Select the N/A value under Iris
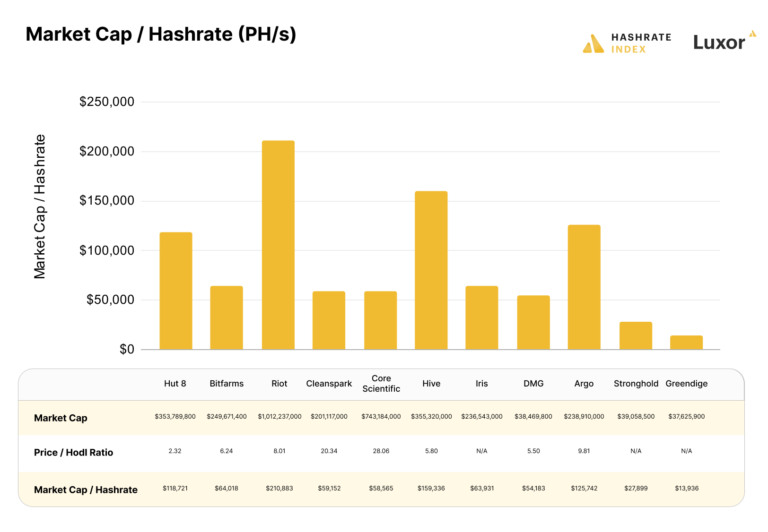Image resolution: width=768 pixels, height=532 pixels. pos(481,451)
